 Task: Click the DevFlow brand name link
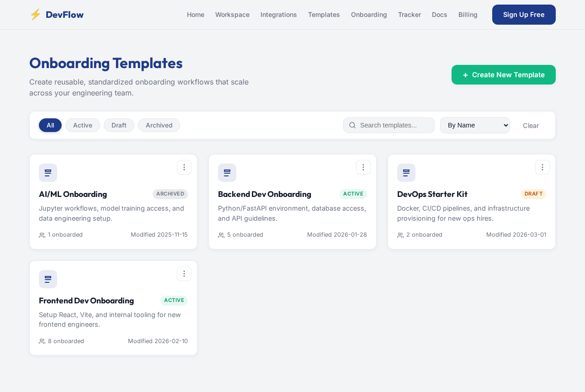click(64, 15)
